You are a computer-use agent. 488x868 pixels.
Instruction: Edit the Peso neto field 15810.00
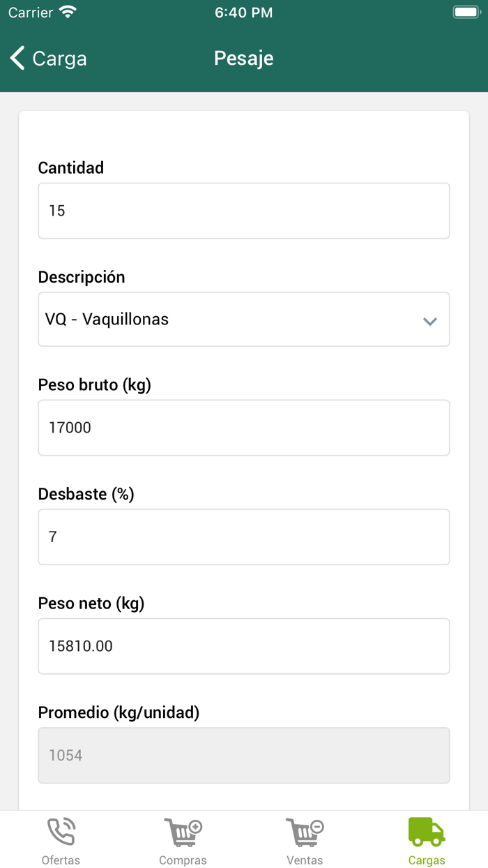tap(244, 646)
